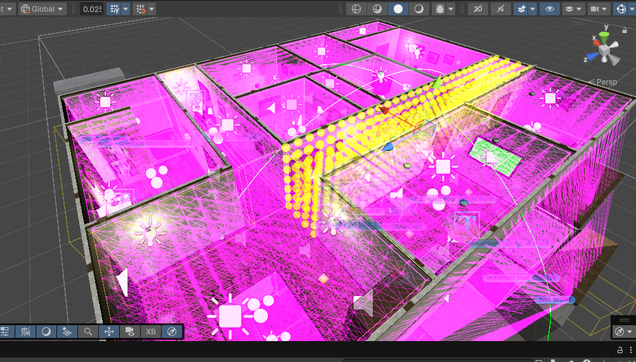Image resolution: width=636 pixels, height=362 pixels.
Task: Select the move arrows tool in bottom toolbar
Action: click(109, 332)
